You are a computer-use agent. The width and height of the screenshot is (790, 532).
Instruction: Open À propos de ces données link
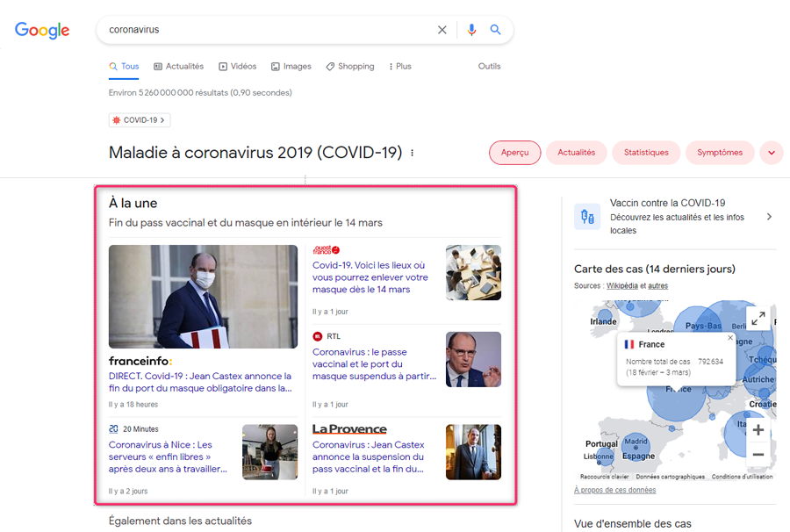tap(614, 490)
